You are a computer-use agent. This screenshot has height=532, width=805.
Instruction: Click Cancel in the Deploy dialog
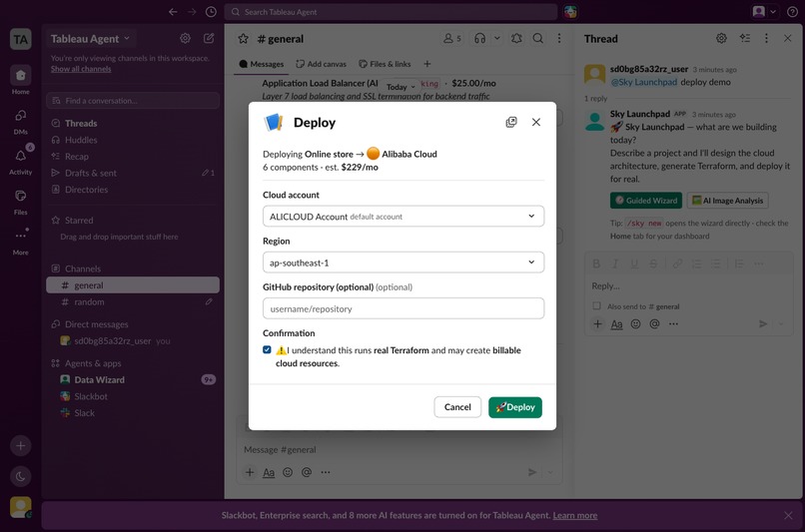point(456,407)
